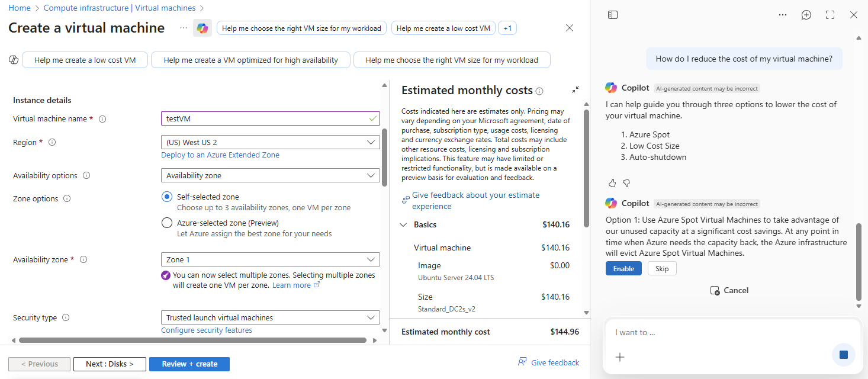The width and height of the screenshot is (868, 379).
Task: Select Self-selected zone radio option
Action: 167,197
